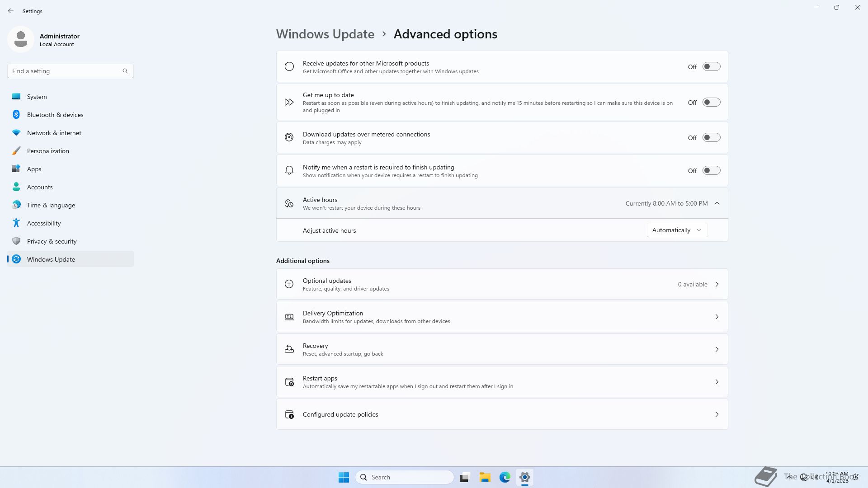Viewport: 868px width, 488px height.
Task: Open the Windows Start button
Action: pos(344,477)
